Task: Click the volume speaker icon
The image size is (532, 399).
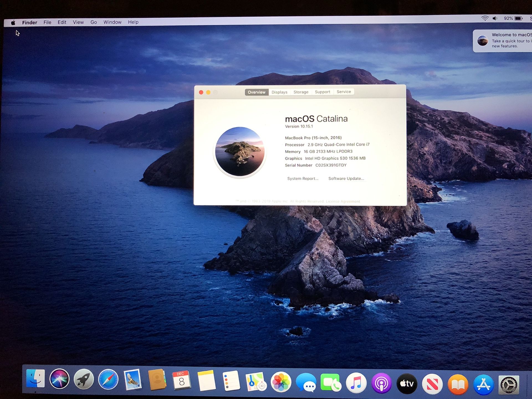Action: [x=495, y=19]
